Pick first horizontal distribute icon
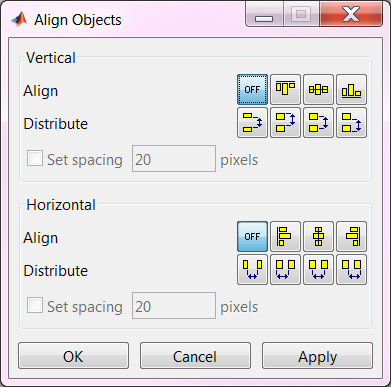The width and height of the screenshot is (391, 387). pyautogui.click(x=252, y=269)
